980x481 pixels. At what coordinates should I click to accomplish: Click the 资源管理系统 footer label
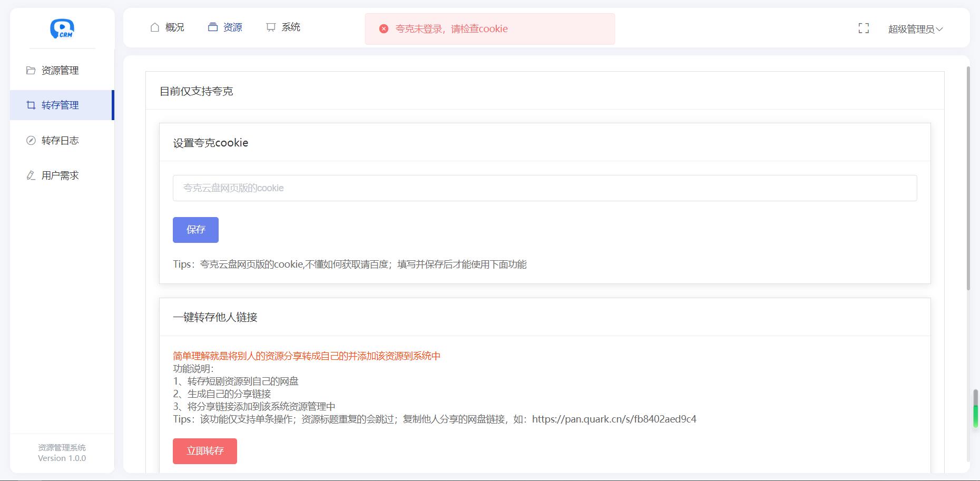pos(62,448)
